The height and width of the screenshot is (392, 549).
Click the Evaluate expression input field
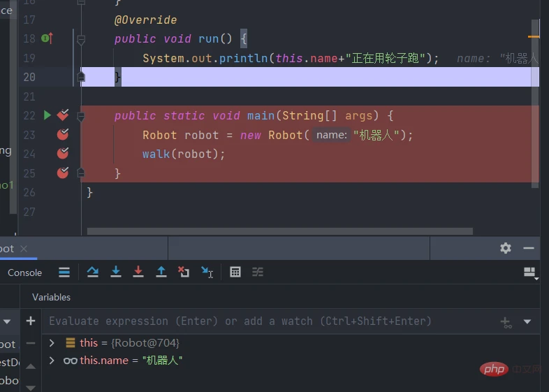pyautogui.click(x=271, y=321)
